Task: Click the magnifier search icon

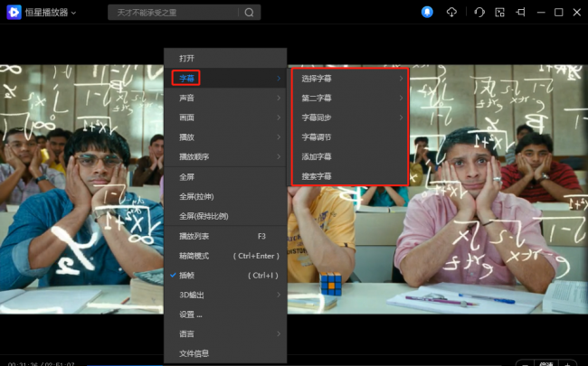Action: (249, 13)
